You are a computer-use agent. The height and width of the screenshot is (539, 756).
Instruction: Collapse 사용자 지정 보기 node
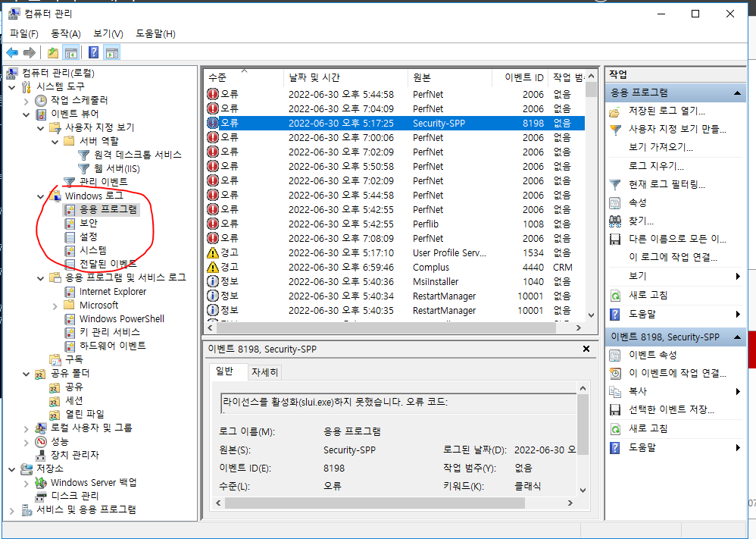click(41, 128)
